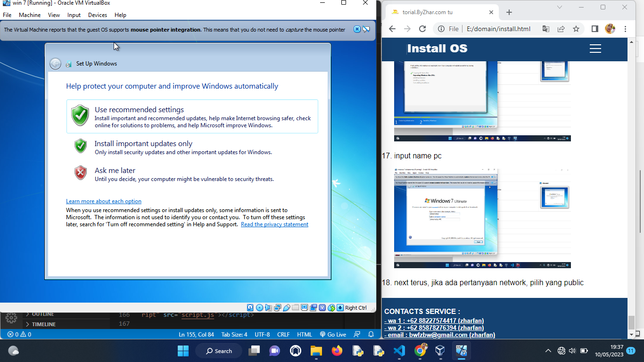
Task: Open the email bwfzbw@gmail.com contact link
Action: point(439,335)
